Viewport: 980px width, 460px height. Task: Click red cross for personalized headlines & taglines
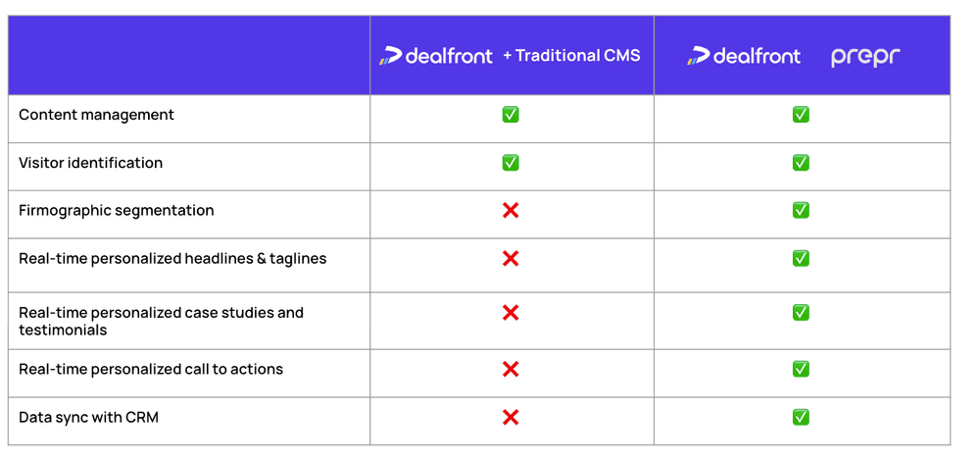511,259
